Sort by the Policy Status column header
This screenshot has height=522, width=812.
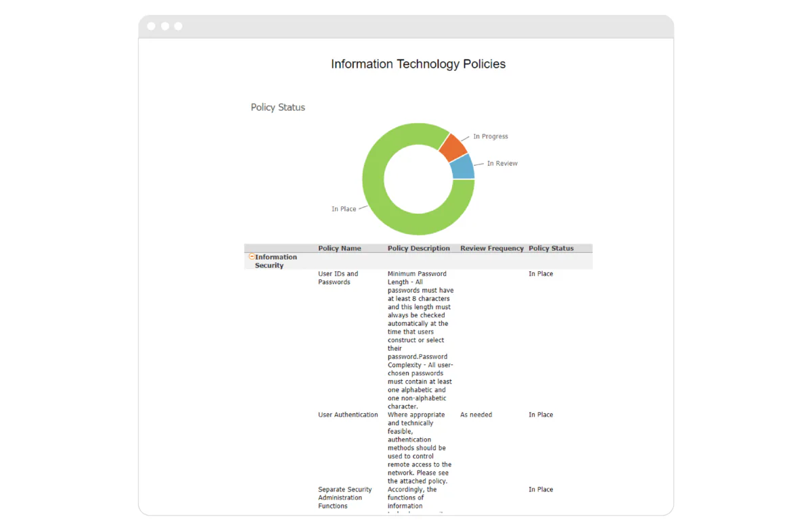point(551,248)
